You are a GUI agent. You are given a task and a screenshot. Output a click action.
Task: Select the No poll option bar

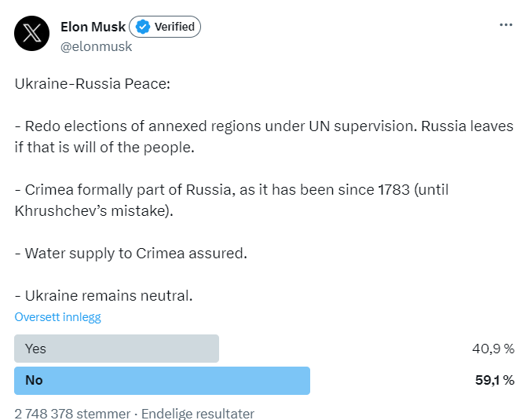tap(162, 380)
